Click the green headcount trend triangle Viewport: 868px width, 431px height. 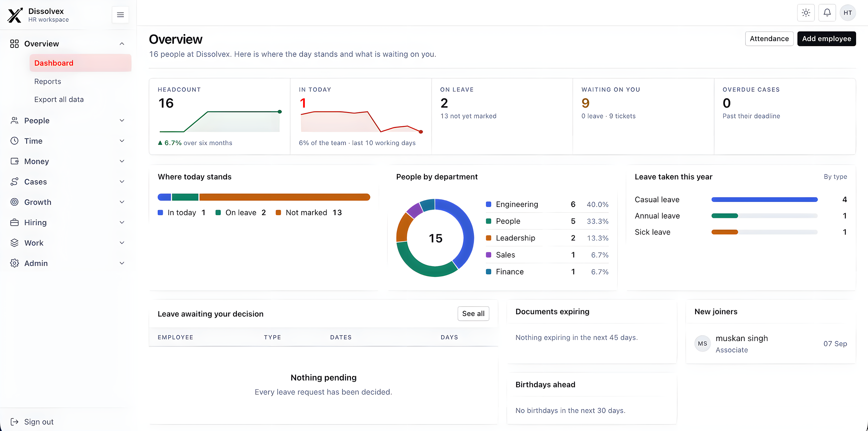(160, 143)
